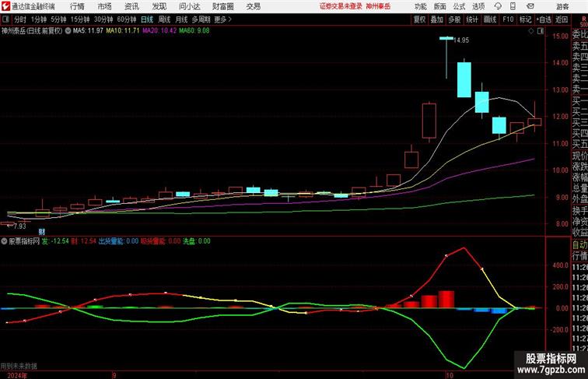
Task: Click the 吸货量能: 0.00 value
Action: pos(160,241)
